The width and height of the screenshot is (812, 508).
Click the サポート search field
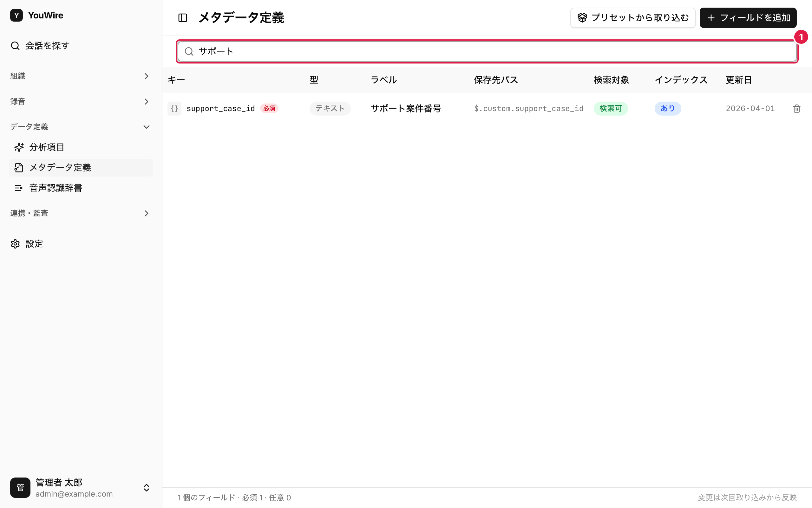[487, 51]
